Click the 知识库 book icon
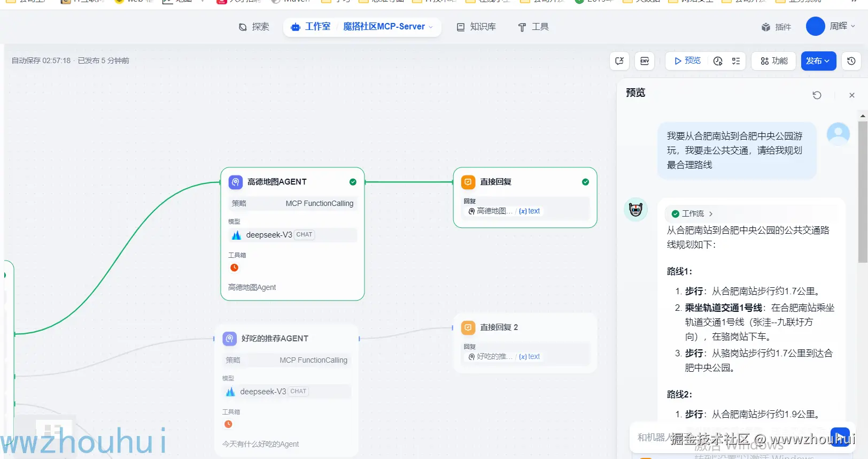 (x=461, y=27)
